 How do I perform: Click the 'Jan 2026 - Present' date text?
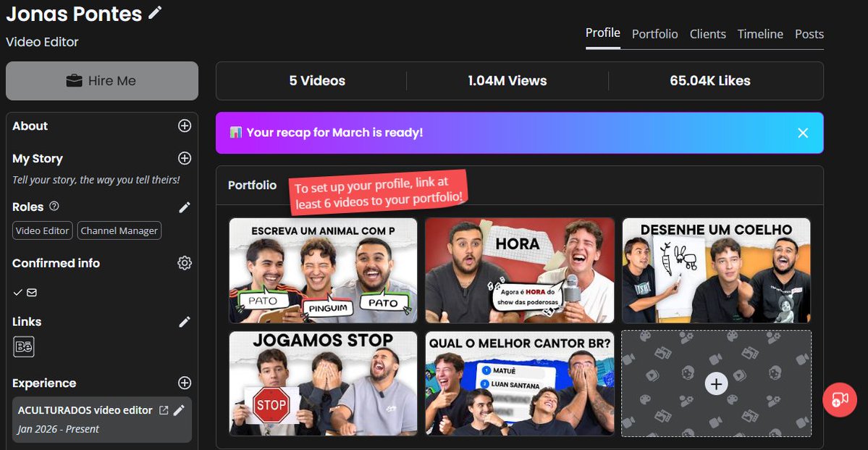(x=59, y=429)
